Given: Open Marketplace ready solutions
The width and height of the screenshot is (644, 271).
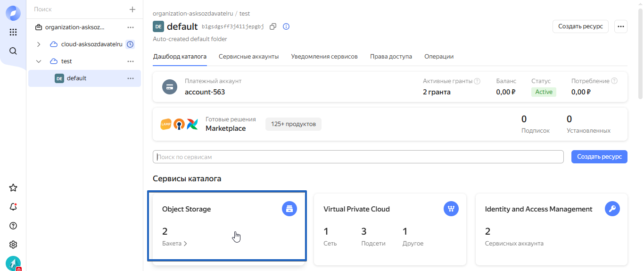Looking at the screenshot, I should tap(225, 128).
